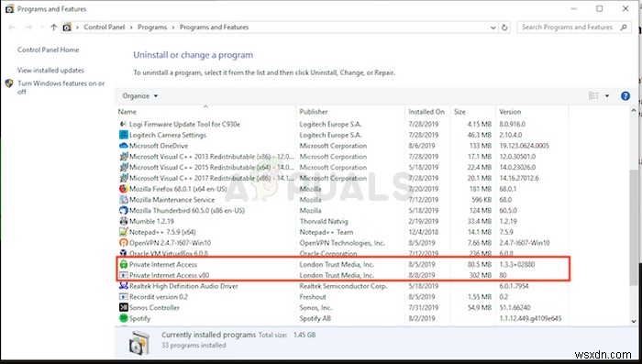Click the refresh button in address bar
The height and width of the screenshot is (364, 642).
click(x=504, y=28)
